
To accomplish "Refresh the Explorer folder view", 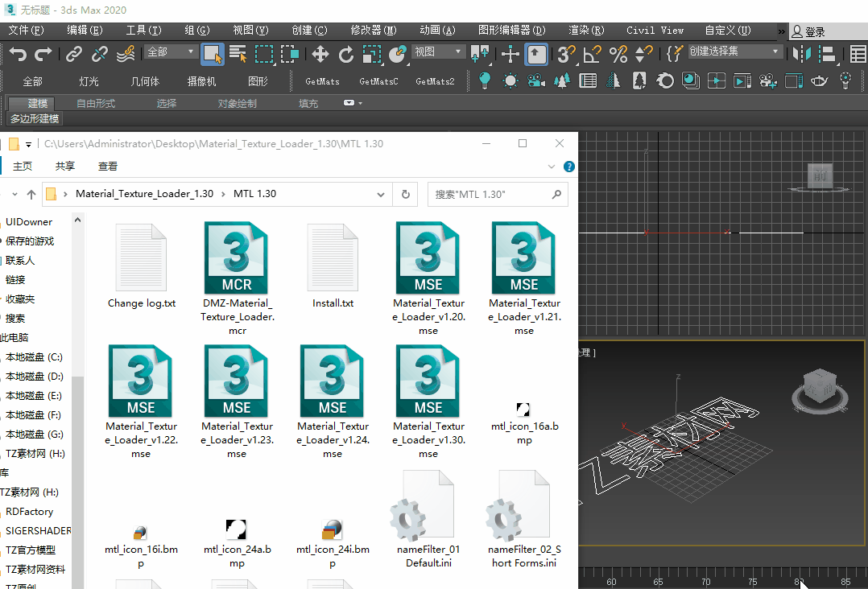I will (x=406, y=194).
